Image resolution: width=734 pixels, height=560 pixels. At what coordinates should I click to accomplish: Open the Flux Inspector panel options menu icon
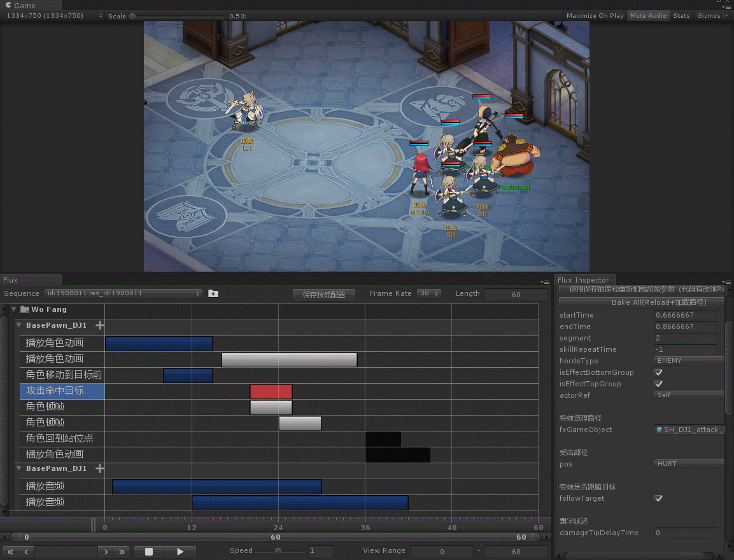[726, 282]
